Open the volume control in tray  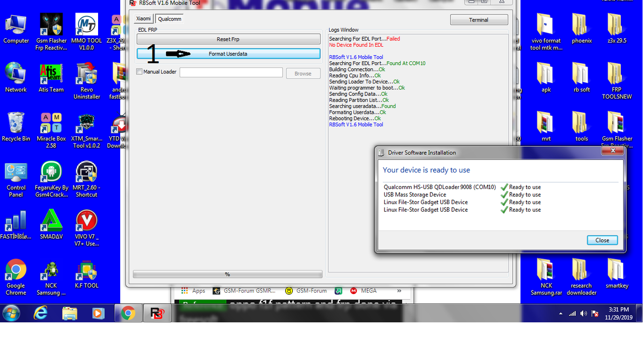tap(584, 314)
